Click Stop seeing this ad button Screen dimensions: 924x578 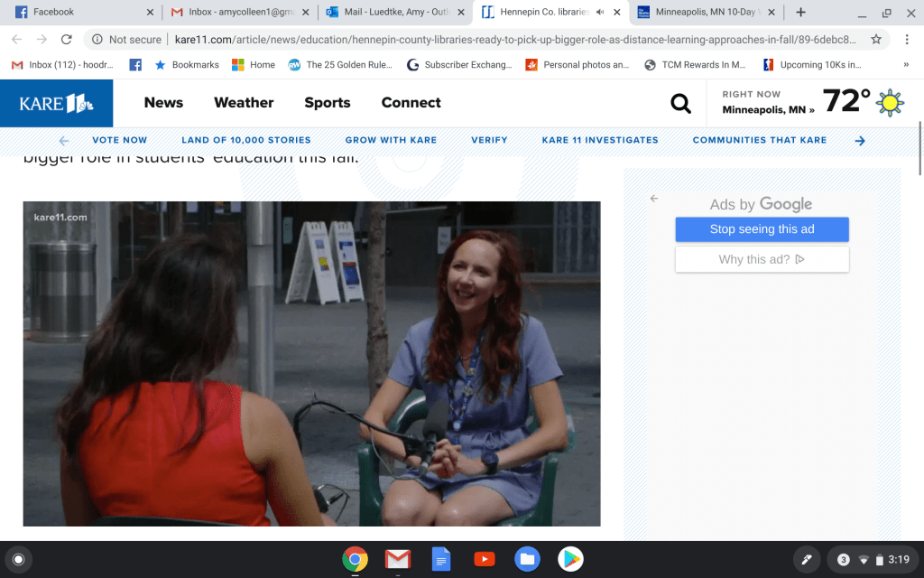click(762, 229)
